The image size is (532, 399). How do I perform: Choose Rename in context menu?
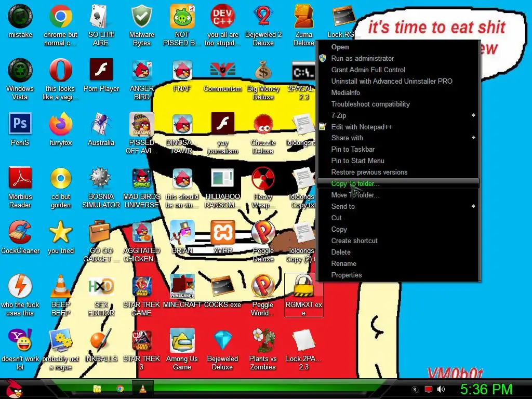tap(398, 263)
